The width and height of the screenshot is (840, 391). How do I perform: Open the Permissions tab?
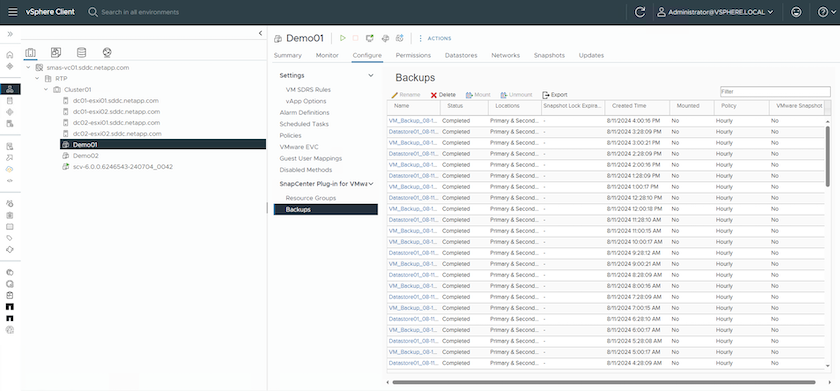point(413,55)
